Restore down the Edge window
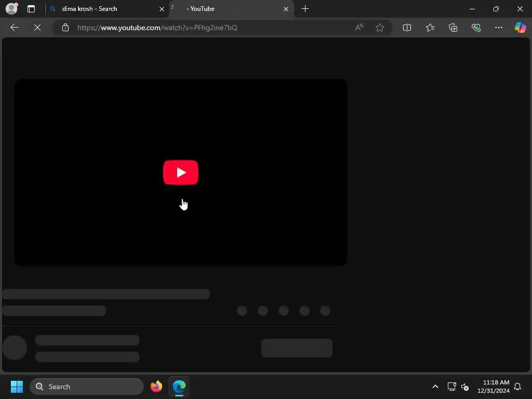Image resolution: width=532 pixels, height=399 pixels. point(496,9)
